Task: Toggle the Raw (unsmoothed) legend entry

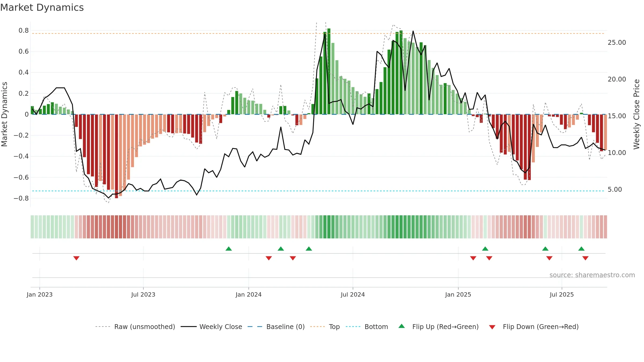Action: pyautogui.click(x=135, y=327)
